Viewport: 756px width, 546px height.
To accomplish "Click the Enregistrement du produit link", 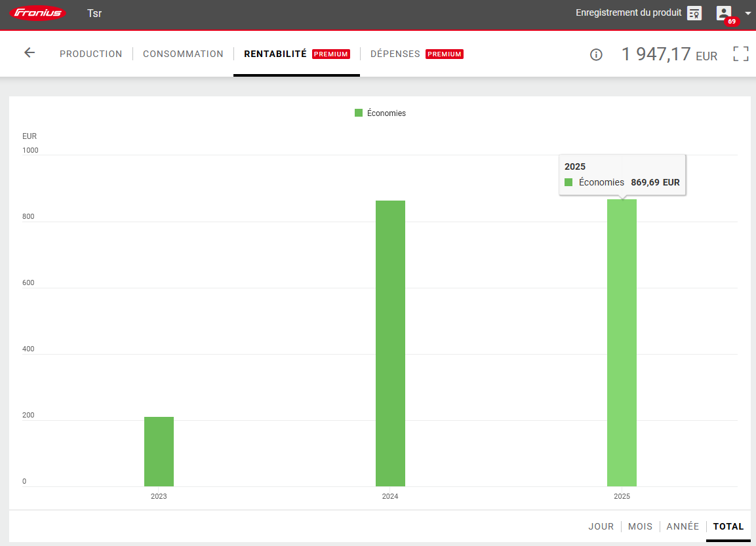I will (x=628, y=12).
